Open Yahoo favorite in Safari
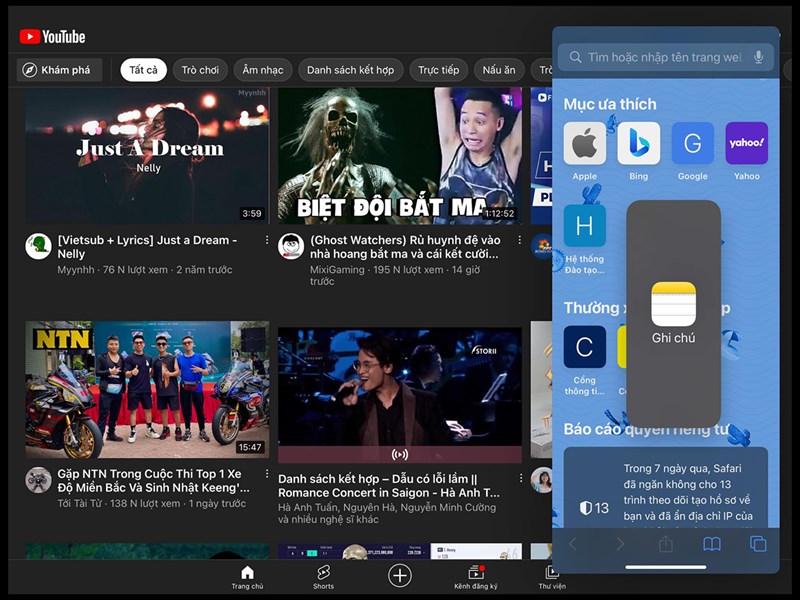800x600 pixels. point(746,144)
